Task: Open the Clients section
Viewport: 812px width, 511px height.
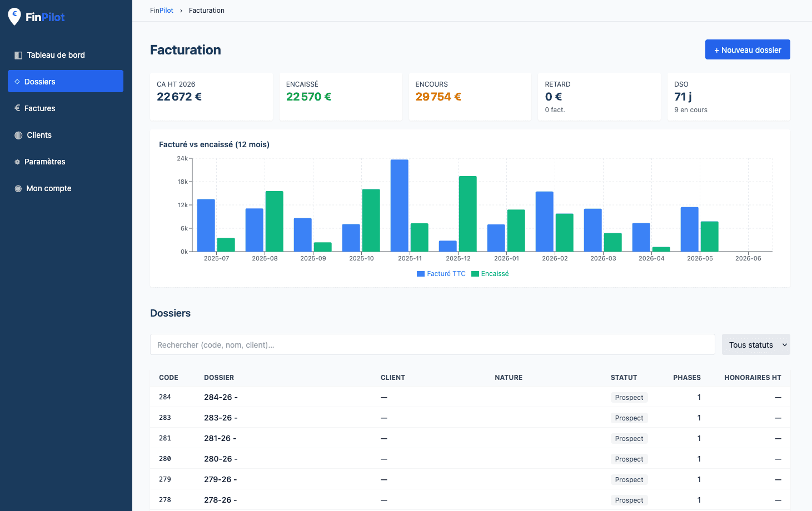Action: [66, 135]
